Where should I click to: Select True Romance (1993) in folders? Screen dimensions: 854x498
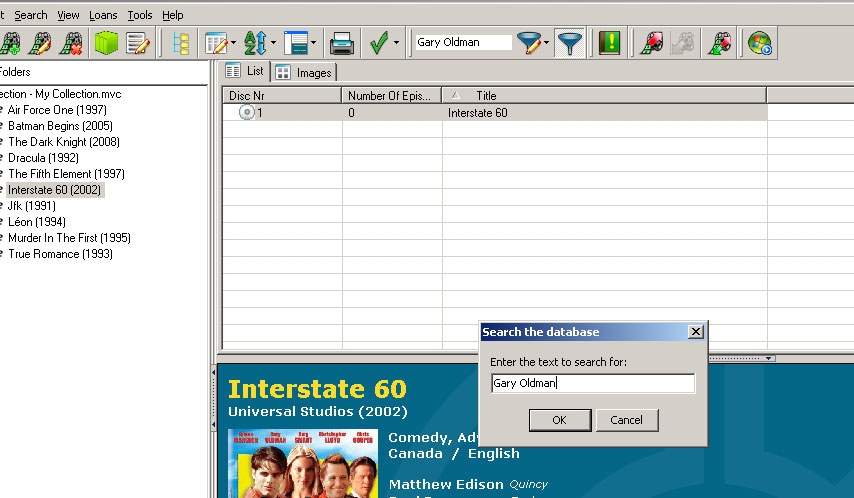60,254
